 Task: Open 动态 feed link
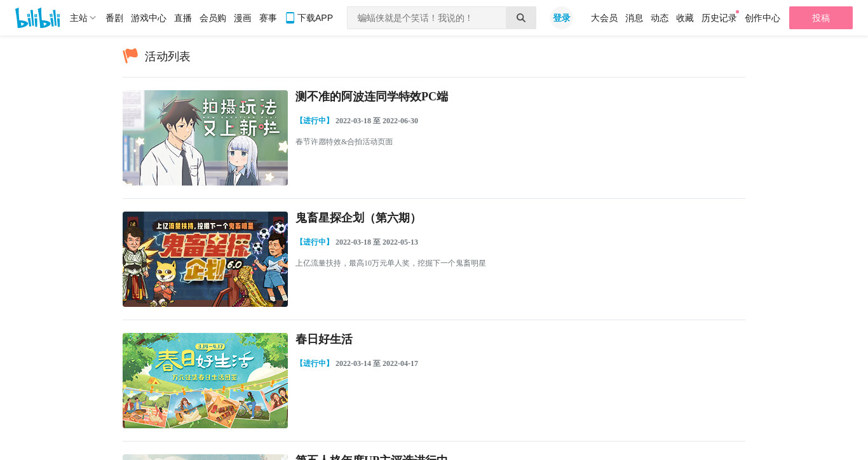tap(660, 18)
